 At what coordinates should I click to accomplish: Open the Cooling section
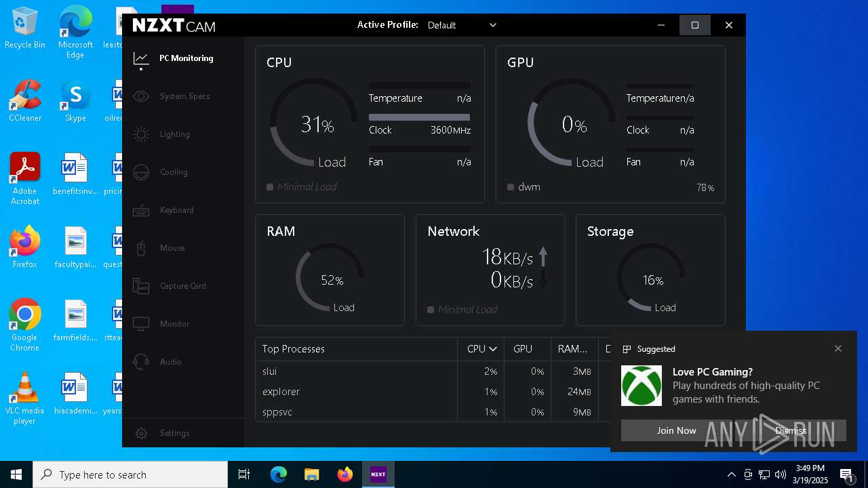(174, 172)
